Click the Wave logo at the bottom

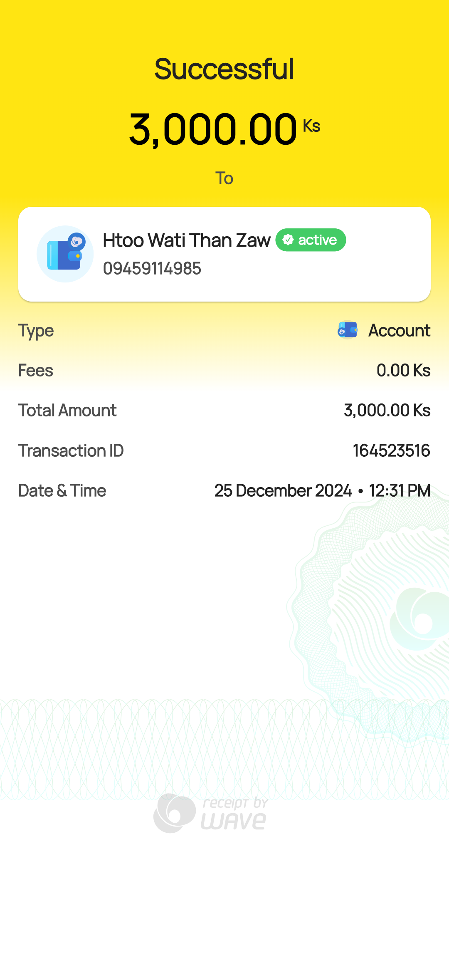(175, 813)
